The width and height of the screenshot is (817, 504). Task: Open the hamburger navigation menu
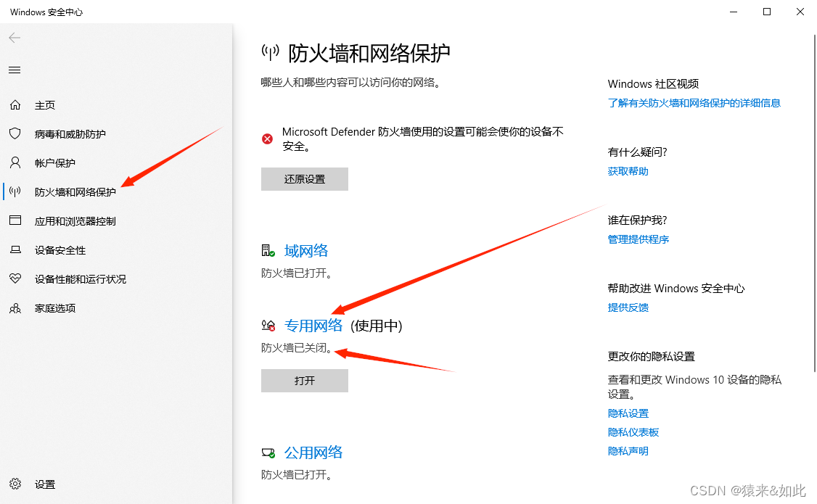(x=15, y=70)
